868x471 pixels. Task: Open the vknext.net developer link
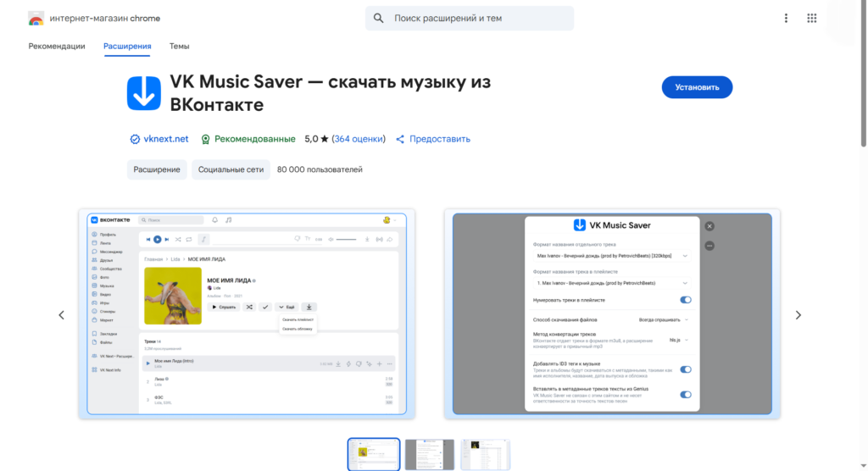point(166,140)
